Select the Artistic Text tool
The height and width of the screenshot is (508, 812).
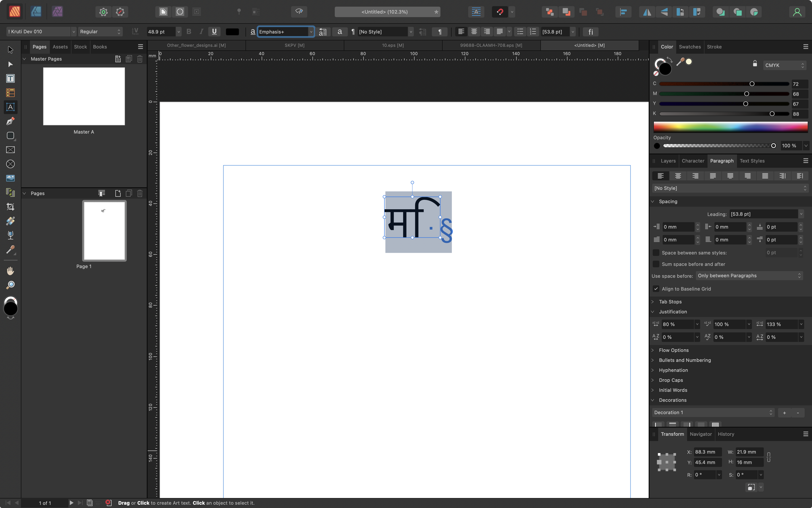(x=10, y=107)
